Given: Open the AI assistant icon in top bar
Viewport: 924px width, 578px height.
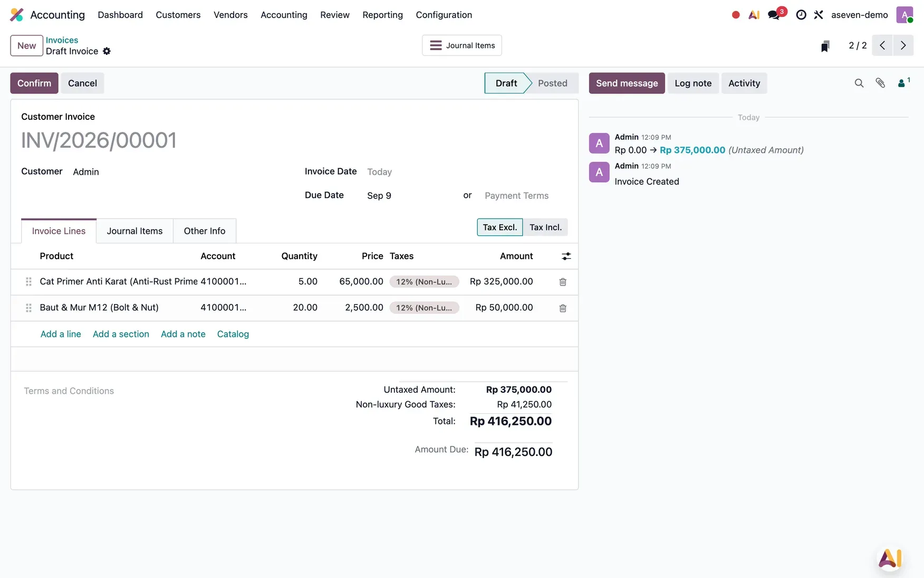Looking at the screenshot, I should 754,15.
